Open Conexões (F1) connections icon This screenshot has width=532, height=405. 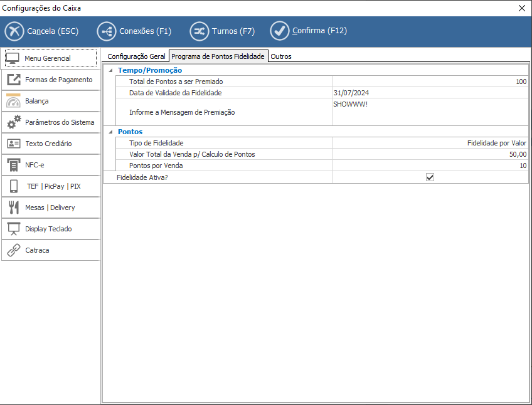point(107,31)
